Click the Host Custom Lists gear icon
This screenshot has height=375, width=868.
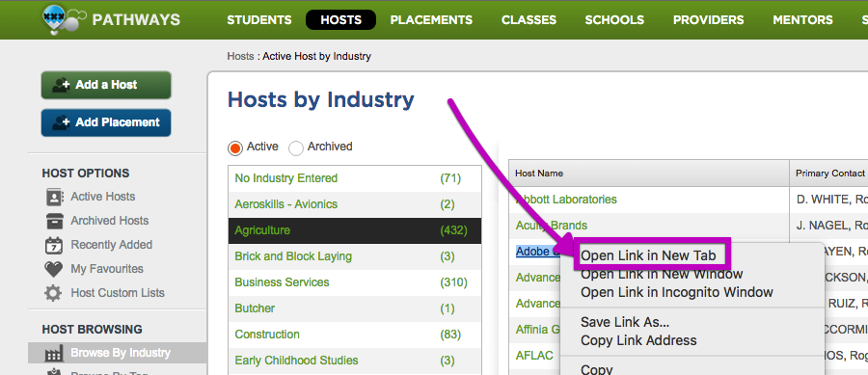54,293
